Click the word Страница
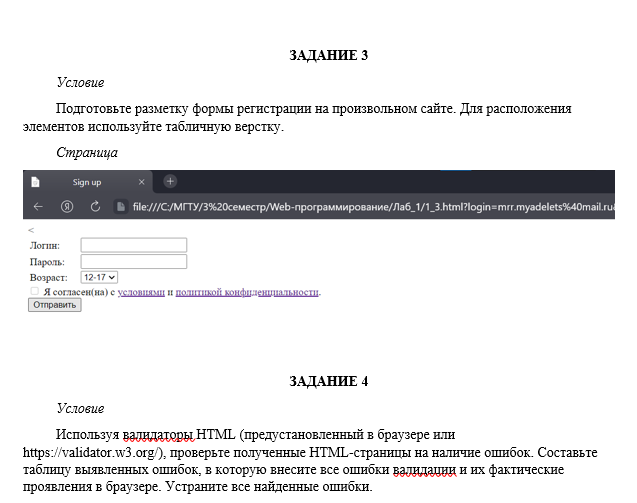 pos(87,153)
